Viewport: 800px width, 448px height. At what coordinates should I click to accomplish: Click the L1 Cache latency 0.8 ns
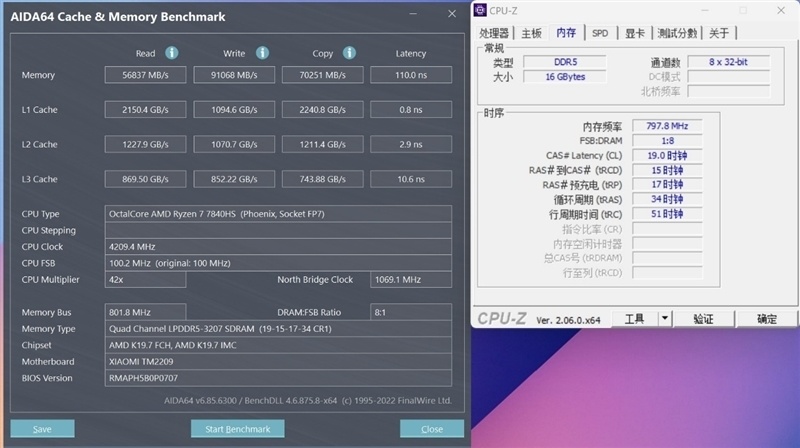coord(411,110)
